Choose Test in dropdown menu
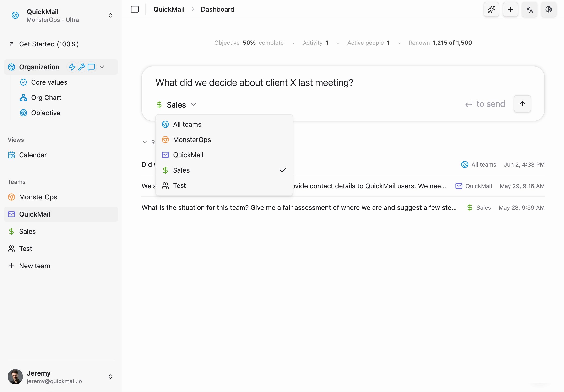 pyautogui.click(x=224, y=185)
